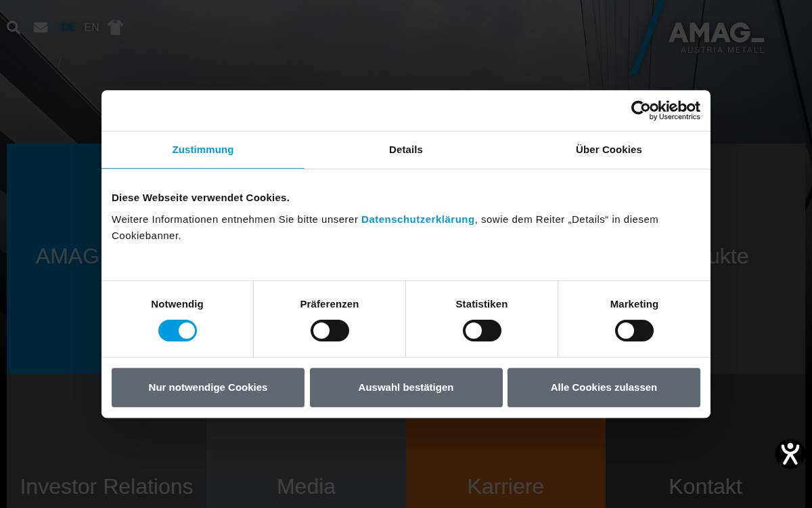The height and width of the screenshot is (508, 812).
Task: Toggle the Notwendig cookie switch
Action: [177, 331]
